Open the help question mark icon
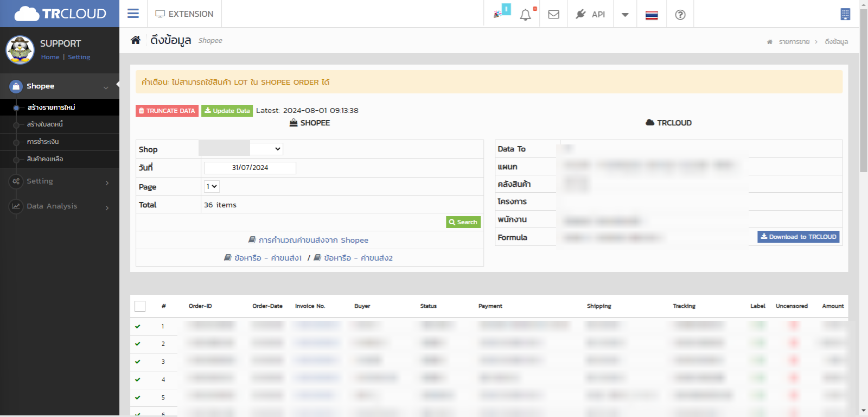 pos(680,15)
